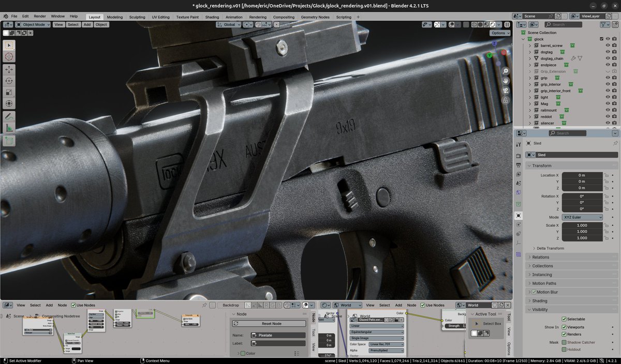
Task: Expand the Instancing panel
Action: [573, 275]
